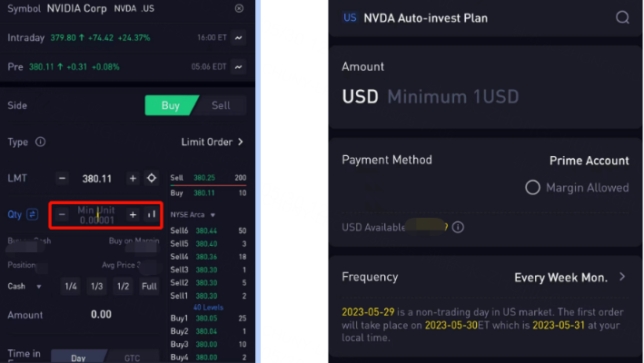The image size is (644, 363).
Task: Click the Buy4 order book row
Action: pyautogui.click(x=208, y=358)
